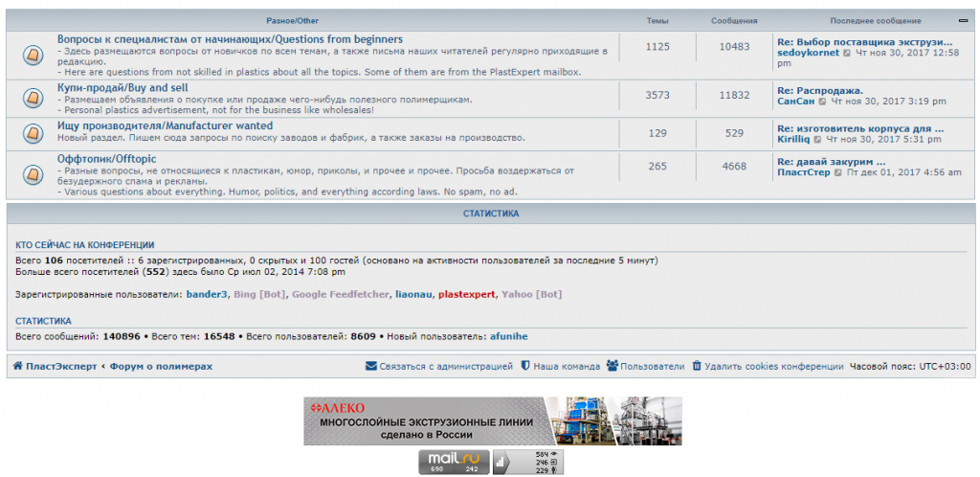Open the Алеко extrusion lines banner

[x=493, y=421]
